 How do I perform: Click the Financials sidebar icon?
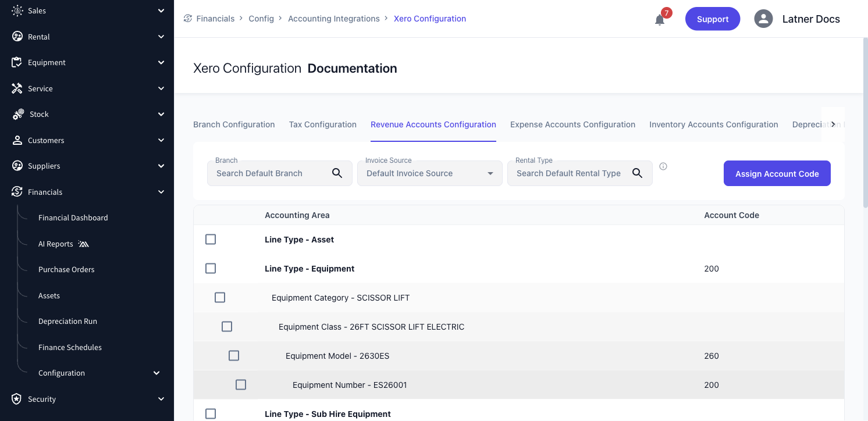pyautogui.click(x=17, y=192)
